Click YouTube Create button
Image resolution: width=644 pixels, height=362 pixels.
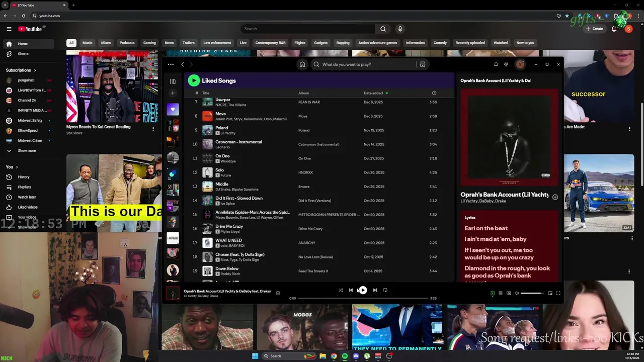click(594, 29)
